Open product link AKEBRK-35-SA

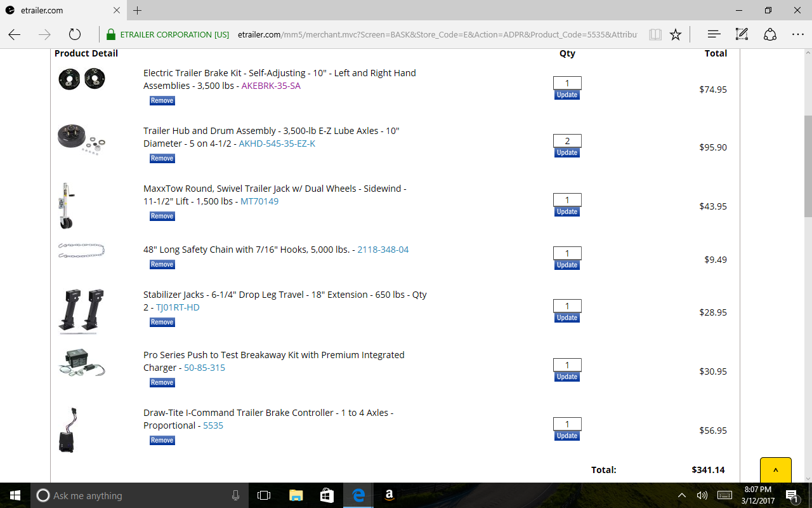tap(271, 86)
